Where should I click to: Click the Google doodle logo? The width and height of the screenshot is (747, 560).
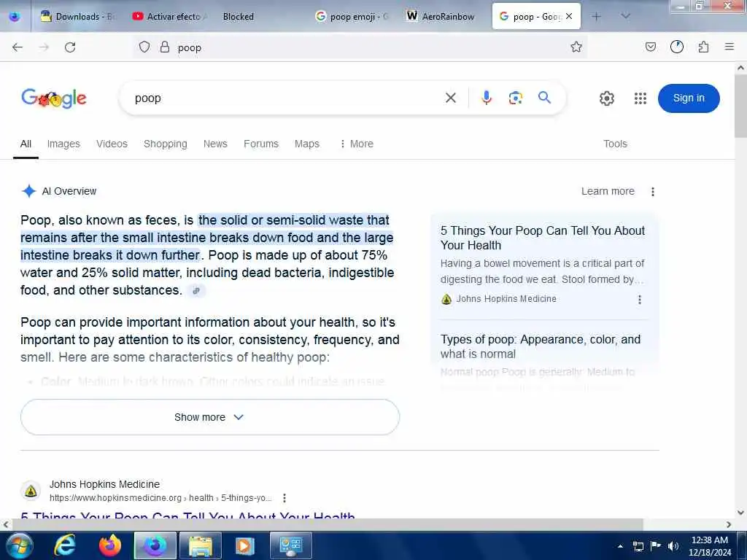tap(54, 98)
